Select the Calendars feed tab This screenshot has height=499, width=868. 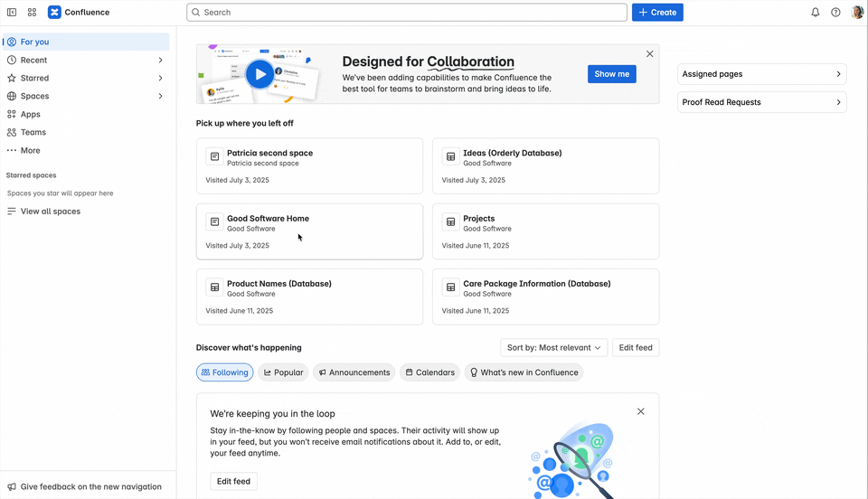coord(430,372)
